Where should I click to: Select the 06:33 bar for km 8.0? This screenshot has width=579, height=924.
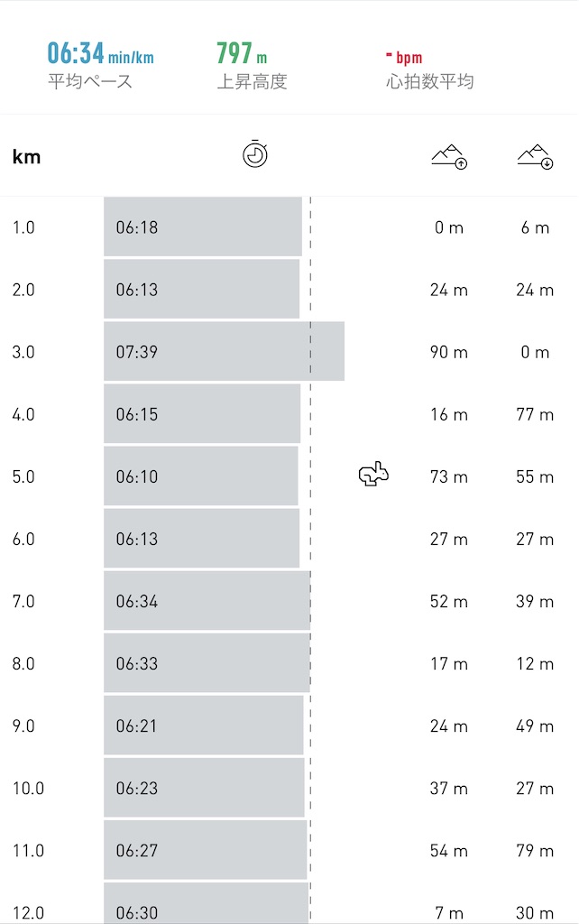(207, 663)
